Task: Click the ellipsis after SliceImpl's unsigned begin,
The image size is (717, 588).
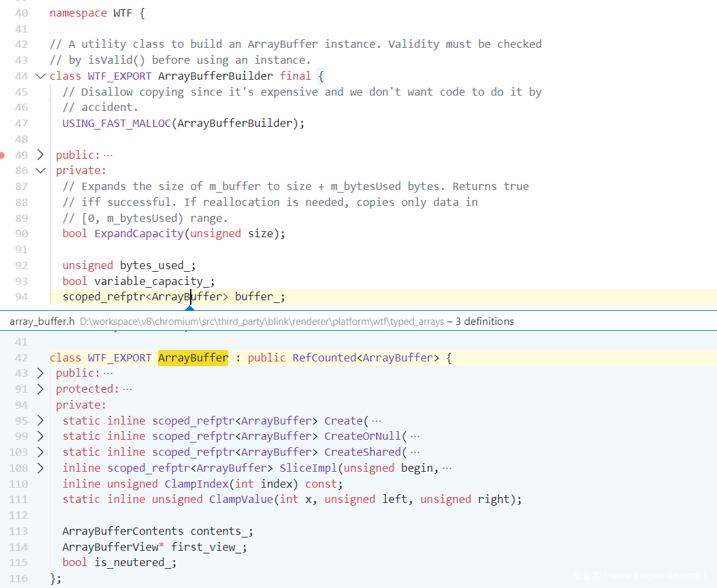Action: 447,468
